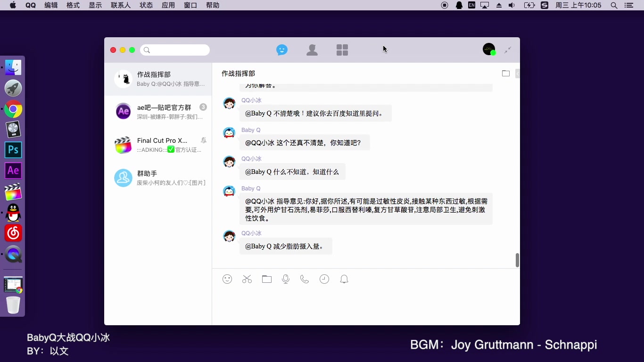Viewport: 644px width, 362px height.
Task: Click the message 不清楚哦！建议你去百度知道里提问
Action: [315, 113]
